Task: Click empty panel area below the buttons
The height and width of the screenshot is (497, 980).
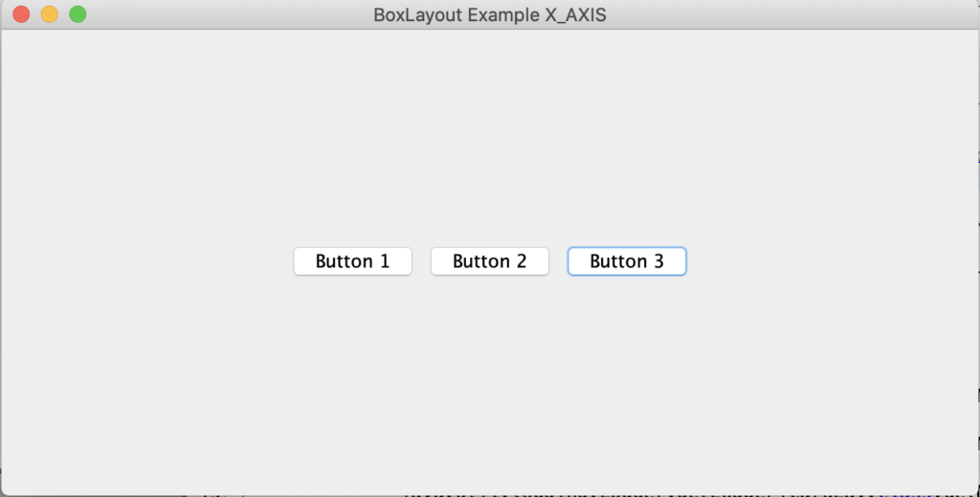Action: pos(490,383)
